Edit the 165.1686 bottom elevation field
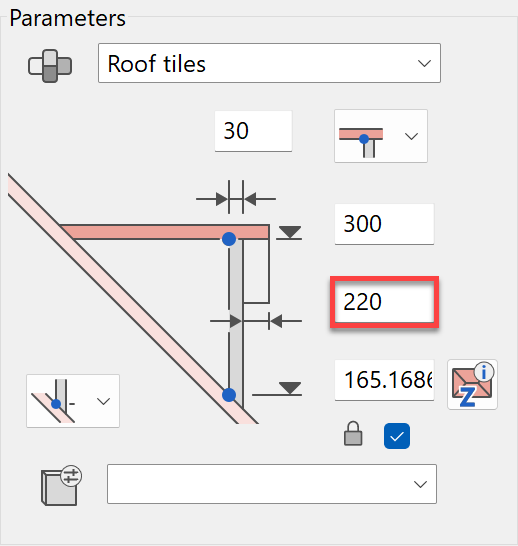The image size is (518, 546). tap(384, 380)
